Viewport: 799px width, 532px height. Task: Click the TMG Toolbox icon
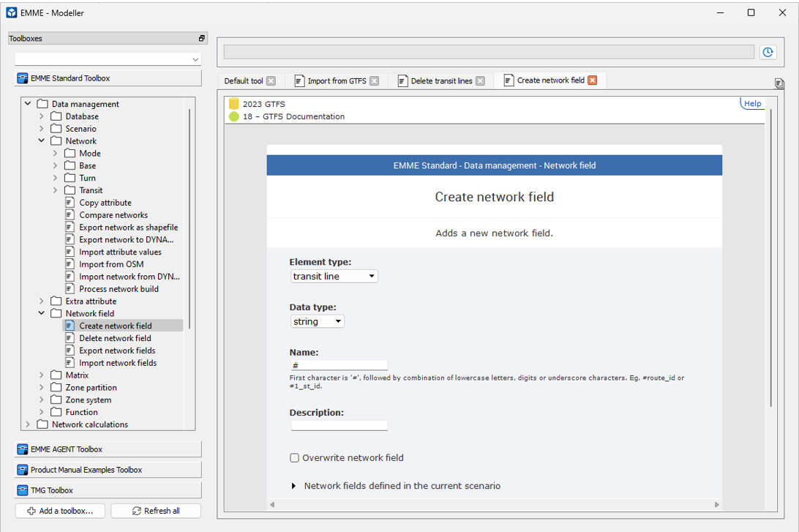[x=23, y=490]
